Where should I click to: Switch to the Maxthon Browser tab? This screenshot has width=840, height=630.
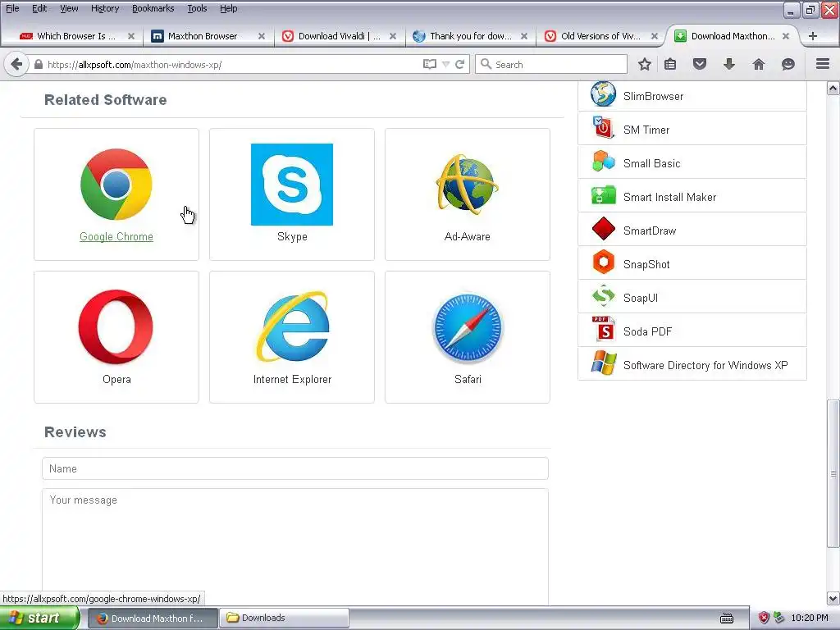pyautogui.click(x=202, y=36)
